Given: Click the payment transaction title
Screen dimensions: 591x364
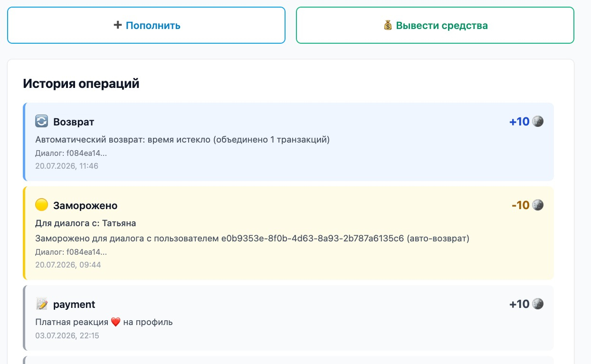Looking at the screenshot, I should click(x=74, y=305).
